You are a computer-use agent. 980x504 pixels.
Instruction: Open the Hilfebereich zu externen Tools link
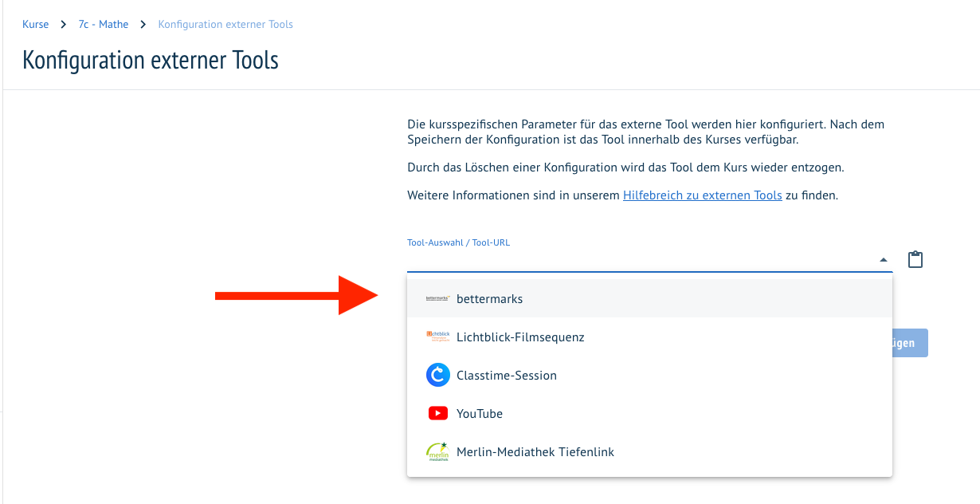pyautogui.click(x=702, y=195)
